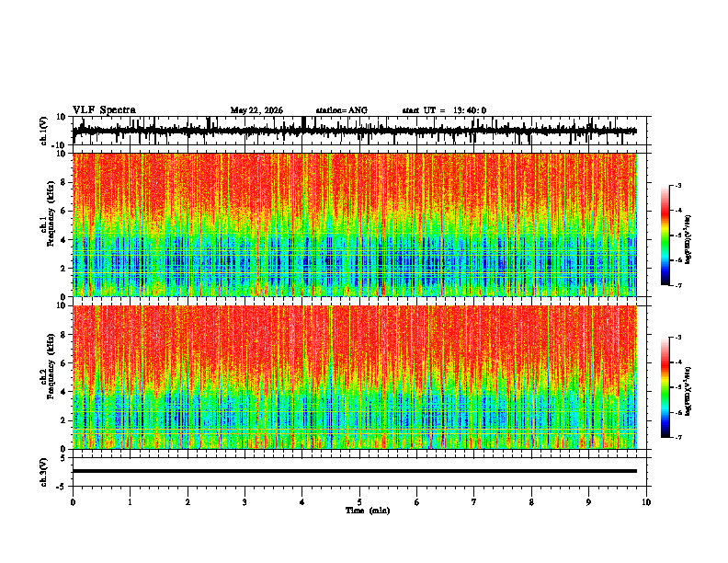728x563 pixels.
Task: Click the ch.2 spectrogram panel
Action: (x=355, y=377)
